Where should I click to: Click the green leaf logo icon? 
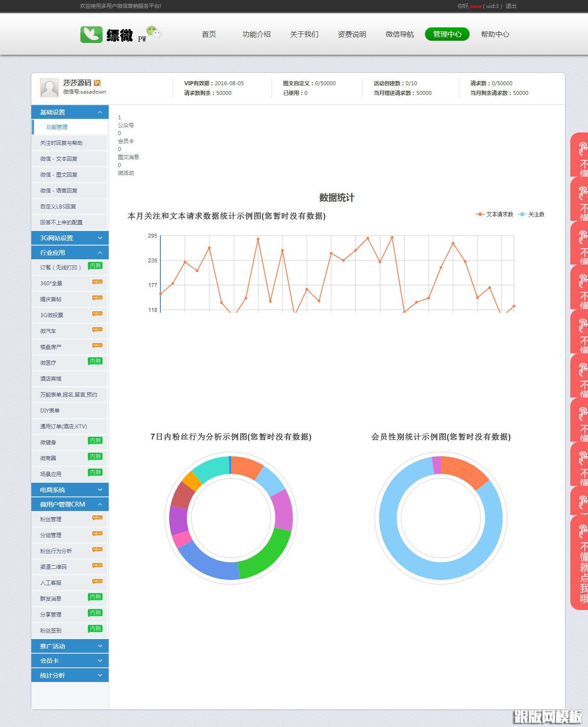[x=91, y=34]
